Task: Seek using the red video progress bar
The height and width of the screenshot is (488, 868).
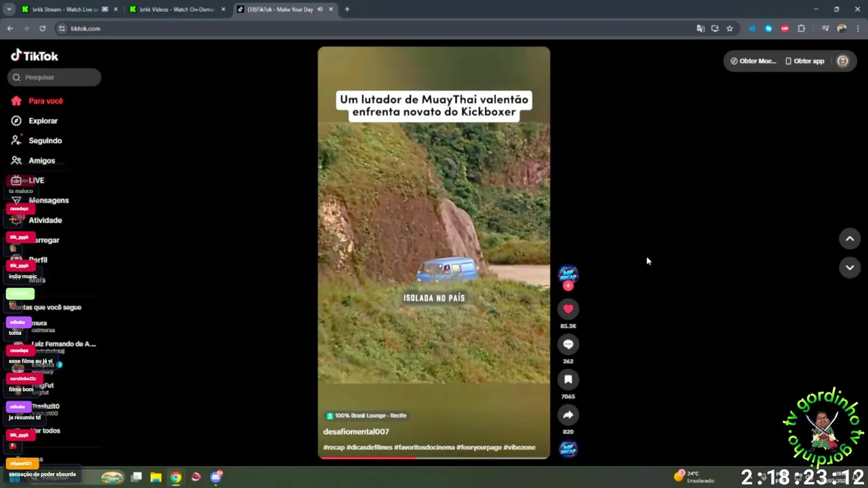Action: [x=434, y=457]
